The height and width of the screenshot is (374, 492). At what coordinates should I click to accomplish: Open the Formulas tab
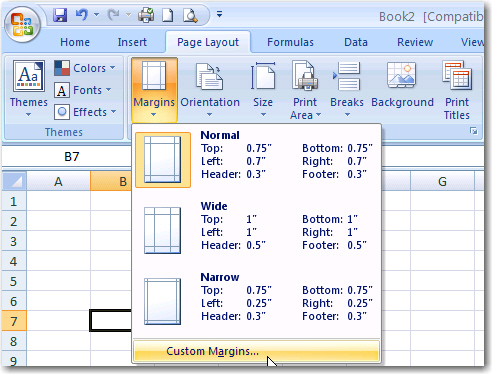[290, 42]
